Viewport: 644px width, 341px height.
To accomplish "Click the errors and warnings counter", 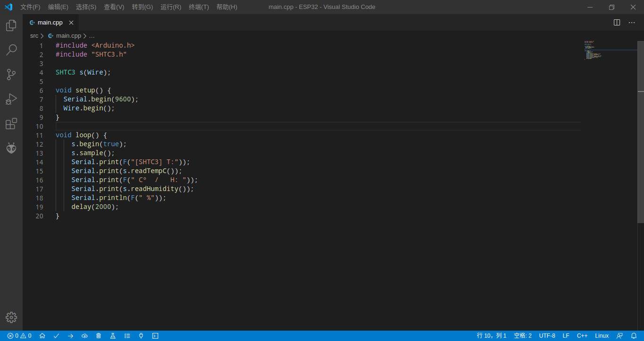I will point(19,336).
